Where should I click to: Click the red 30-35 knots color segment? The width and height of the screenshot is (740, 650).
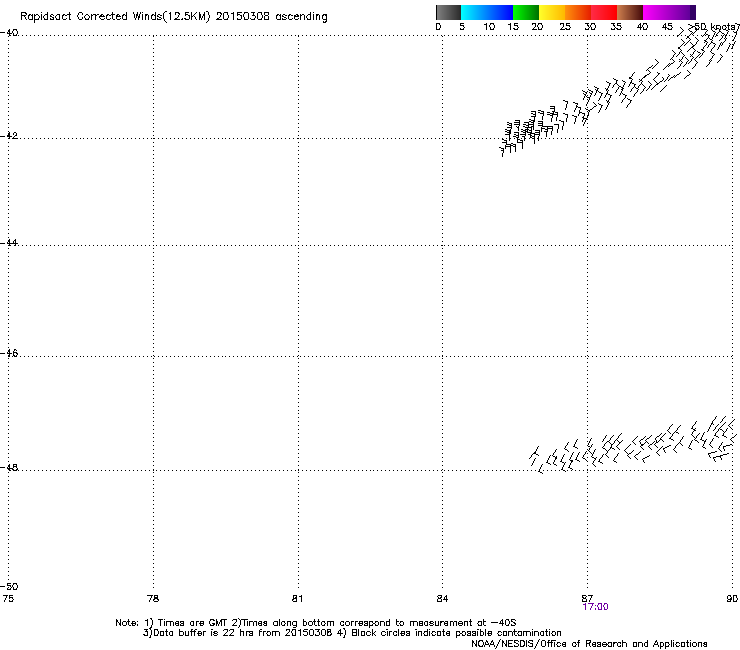(604, 12)
